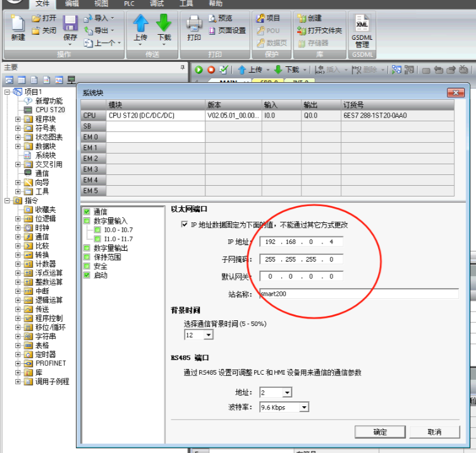
Task: Click Create library icon
Action: coord(309,18)
